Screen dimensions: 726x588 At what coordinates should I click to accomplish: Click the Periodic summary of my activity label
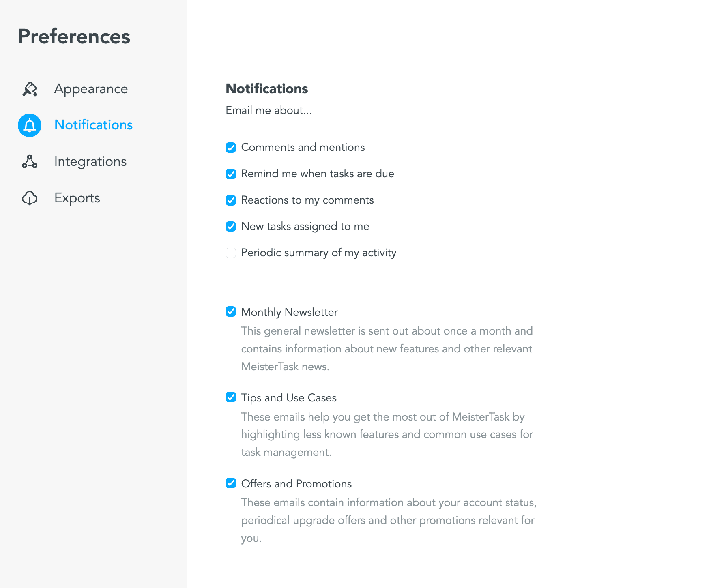tap(318, 253)
